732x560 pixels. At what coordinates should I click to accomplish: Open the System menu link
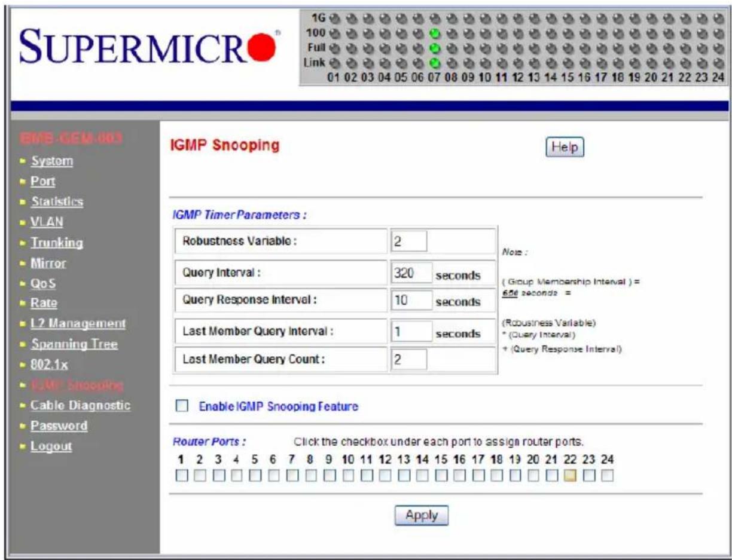(x=52, y=161)
